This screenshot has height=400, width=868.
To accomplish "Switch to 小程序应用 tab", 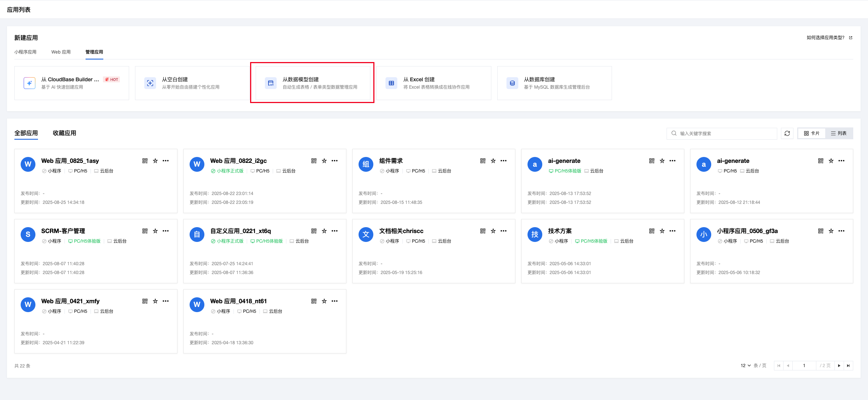I will point(25,52).
